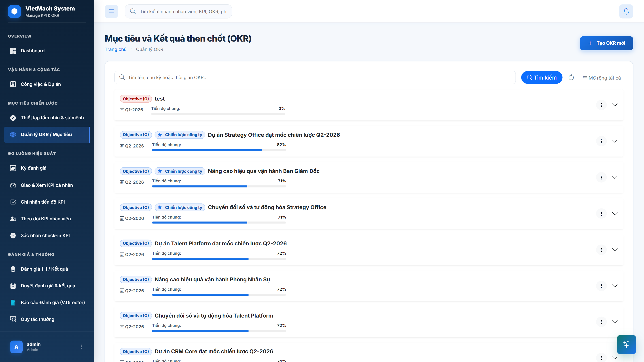Click the magnifier icon in the OKR search field
644x362 pixels.
(x=122, y=77)
